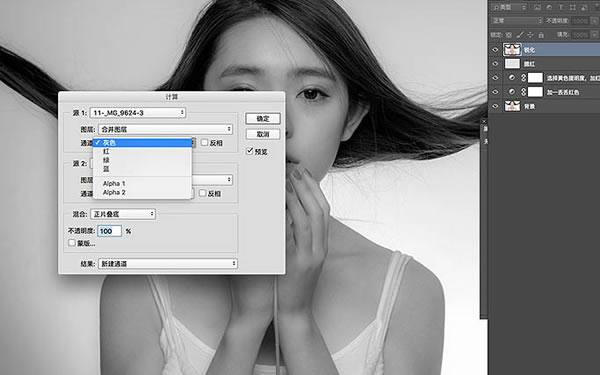The image size is (600, 375).
Task: Click the lock position icon
Action: tap(530, 35)
